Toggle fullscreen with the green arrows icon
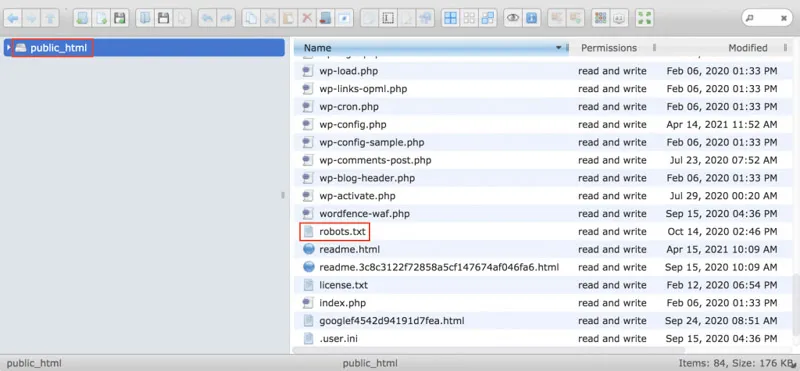This screenshot has width=800, height=371. (645, 19)
